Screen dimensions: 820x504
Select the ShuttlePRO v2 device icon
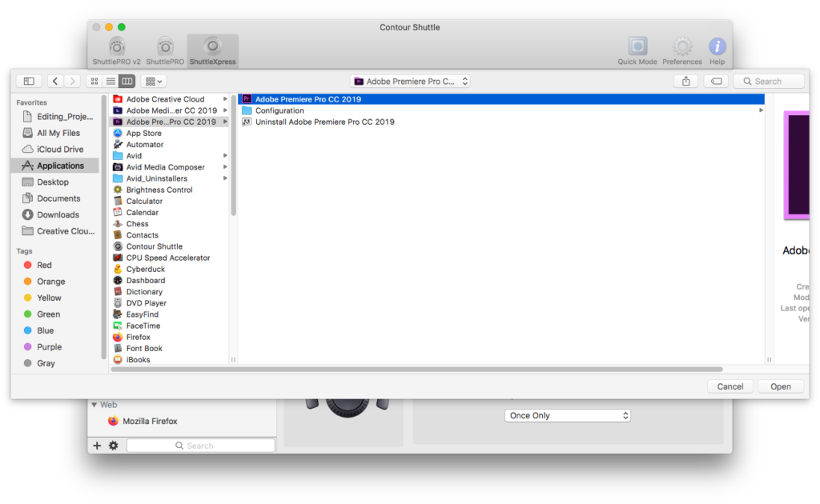(x=117, y=50)
